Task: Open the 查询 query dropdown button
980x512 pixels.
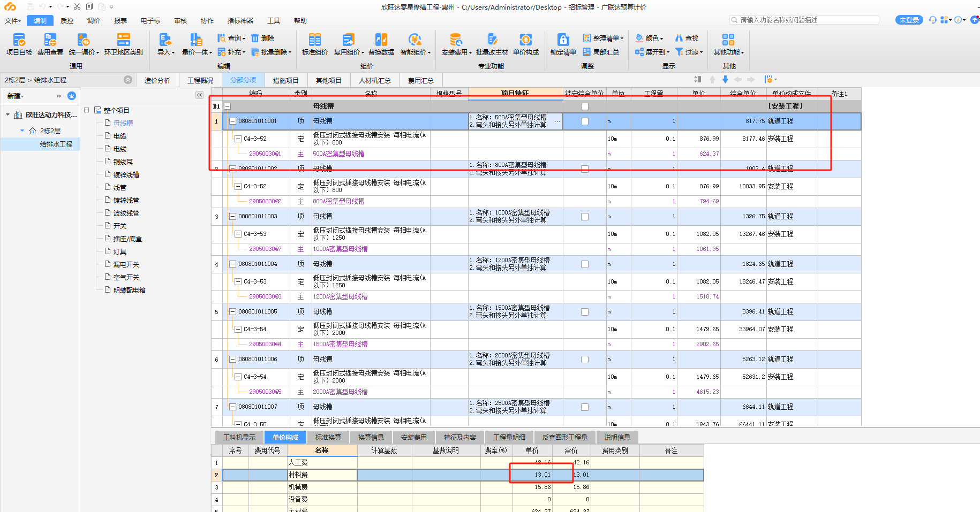Action: coord(231,38)
